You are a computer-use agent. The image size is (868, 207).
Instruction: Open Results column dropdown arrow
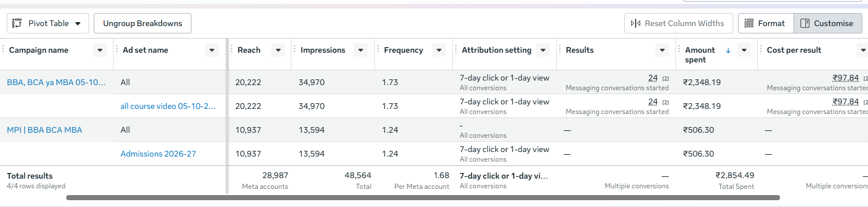tap(662, 50)
